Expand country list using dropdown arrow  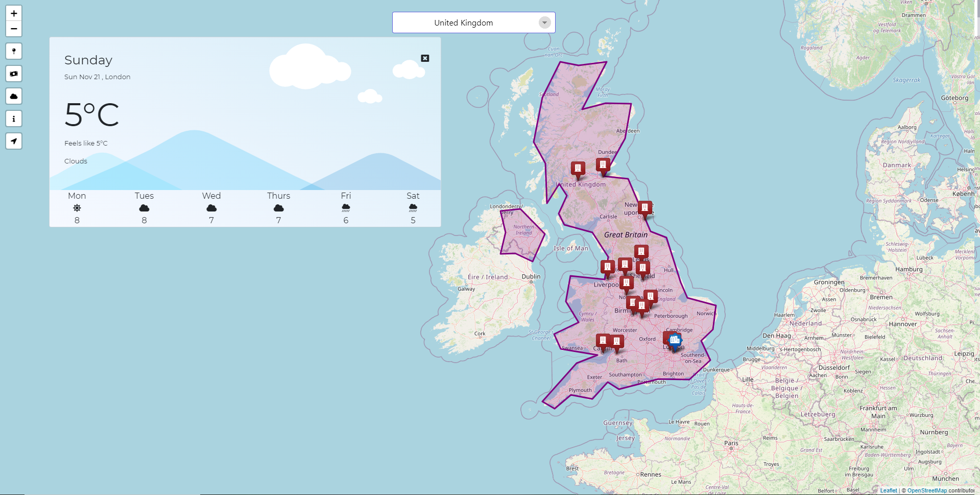click(545, 22)
